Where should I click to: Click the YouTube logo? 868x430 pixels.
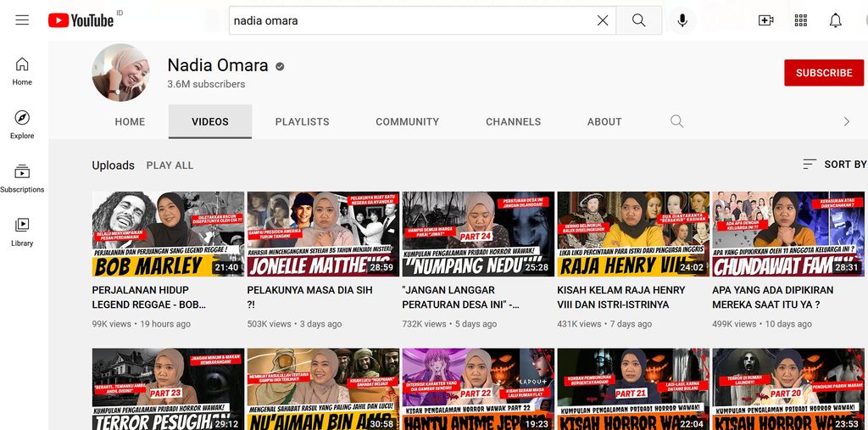click(81, 20)
